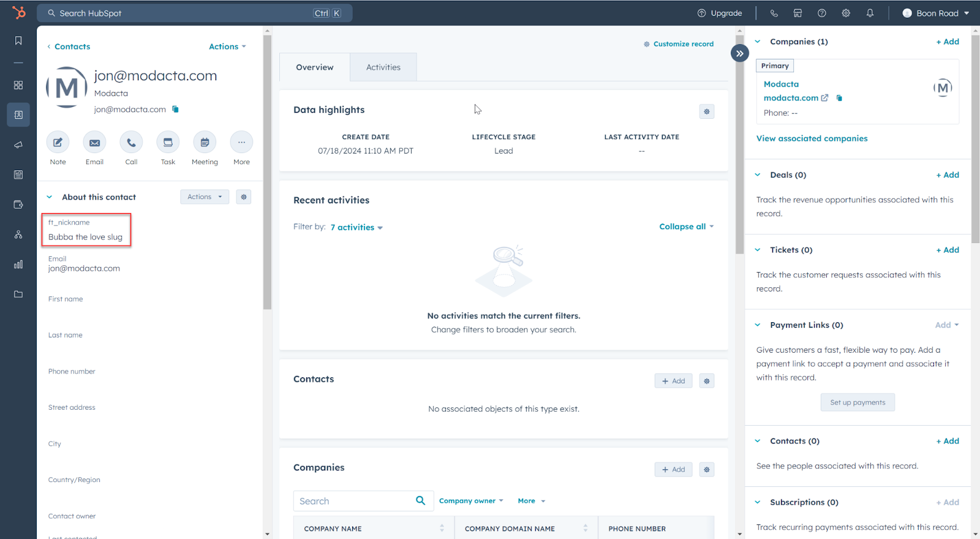Viewport: 980px width, 539px height.
Task: Open Bookmarks in left sidebar
Action: tap(18, 40)
